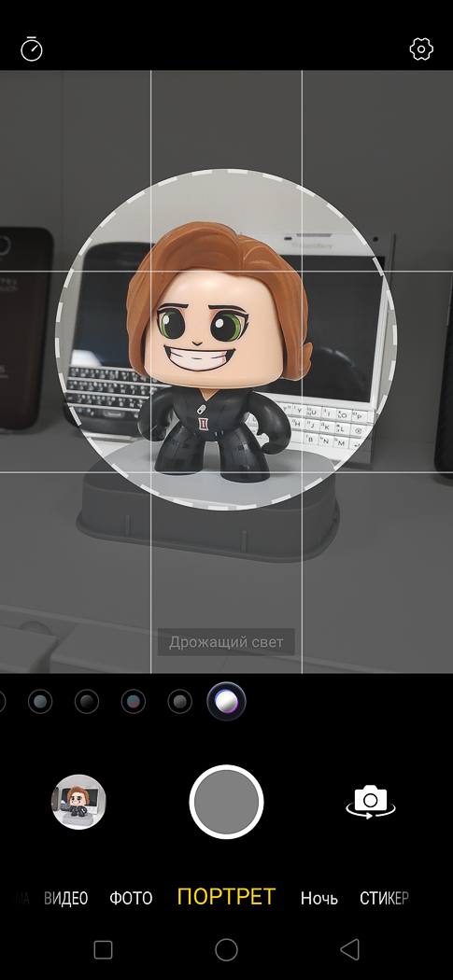
Task: Tap the Дрожащий свет effect label
Action: click(226, 642)
